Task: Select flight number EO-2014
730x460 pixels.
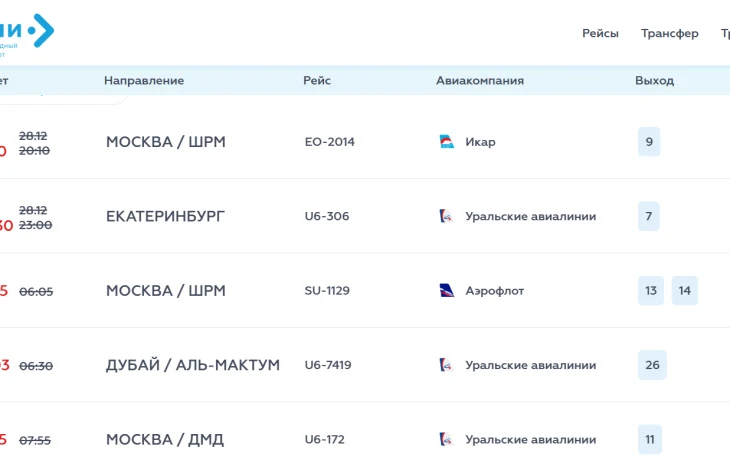Action: pos(330,142)
